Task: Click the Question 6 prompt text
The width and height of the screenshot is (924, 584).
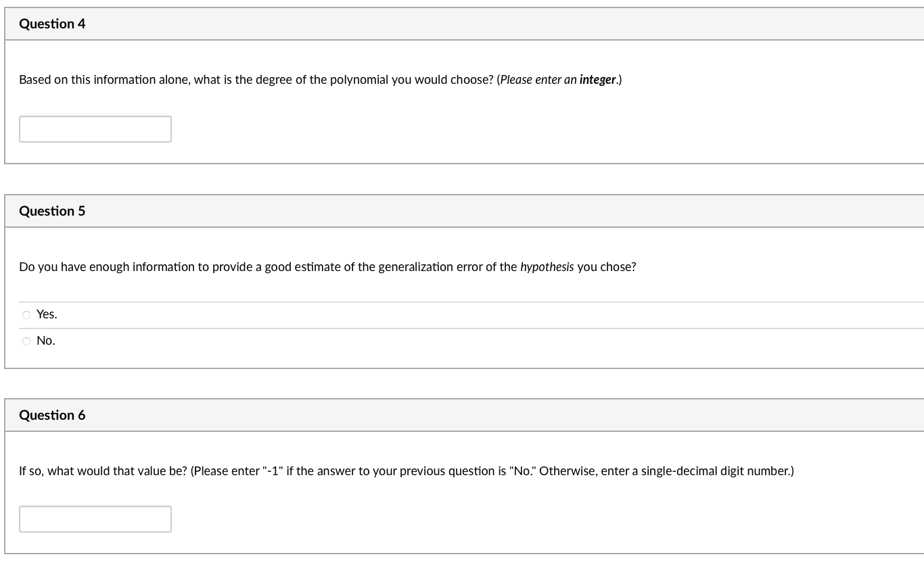Action: (x=406, y=471)
